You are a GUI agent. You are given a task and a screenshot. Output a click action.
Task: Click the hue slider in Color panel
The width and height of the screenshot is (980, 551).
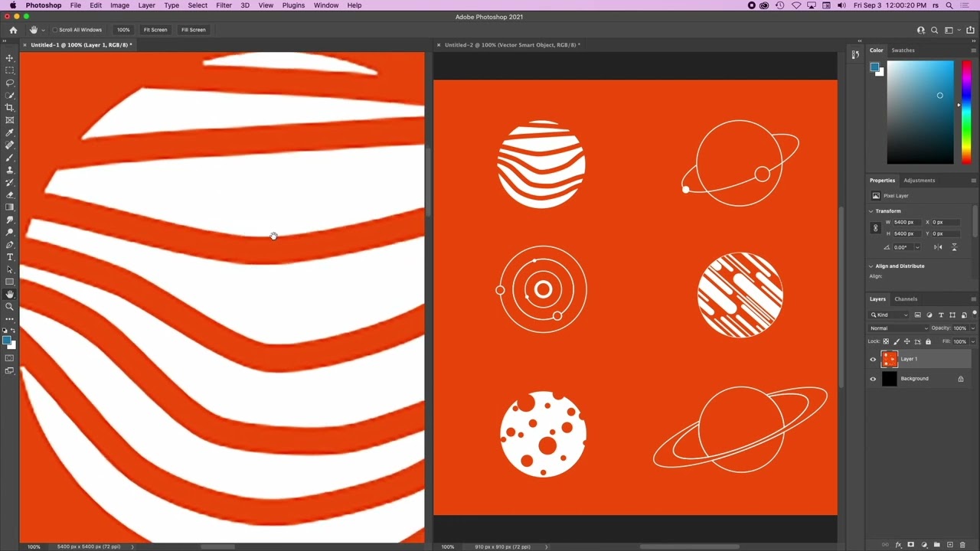(966, 112)
